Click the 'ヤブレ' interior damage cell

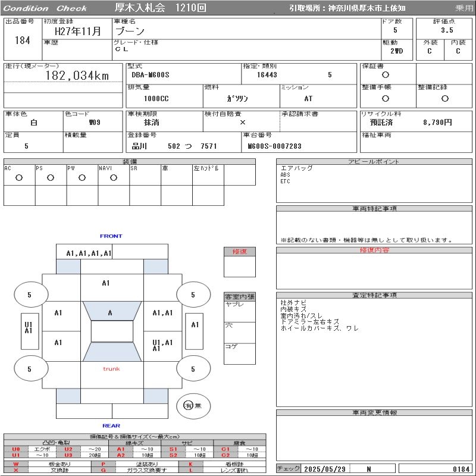pos(240,312)
